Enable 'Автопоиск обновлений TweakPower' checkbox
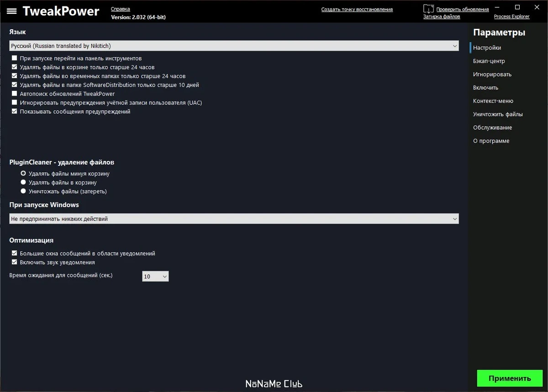This screenshot has height=392, width=548. coord(15,94)
